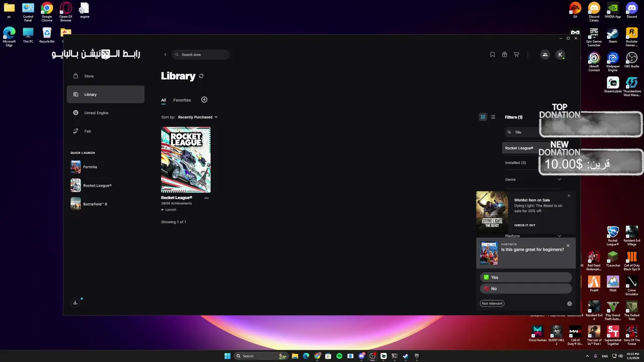This screenshot has width=644, height=362.
Task: Click the survey help question-mark icon
Action: 570,304
